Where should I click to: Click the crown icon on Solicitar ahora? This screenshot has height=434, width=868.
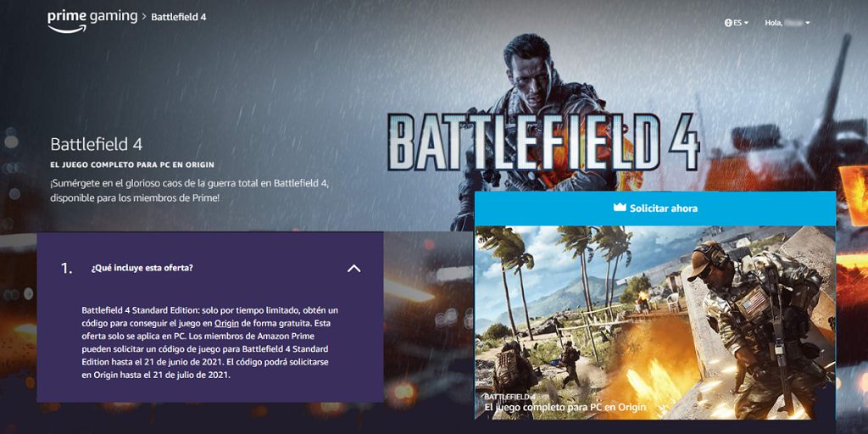coord(620,208)
